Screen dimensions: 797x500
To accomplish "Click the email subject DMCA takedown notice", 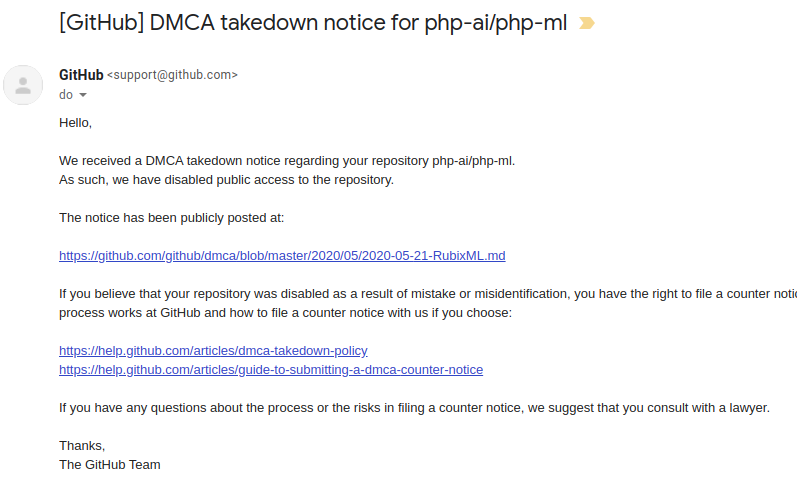I will (x=313, y=23).
